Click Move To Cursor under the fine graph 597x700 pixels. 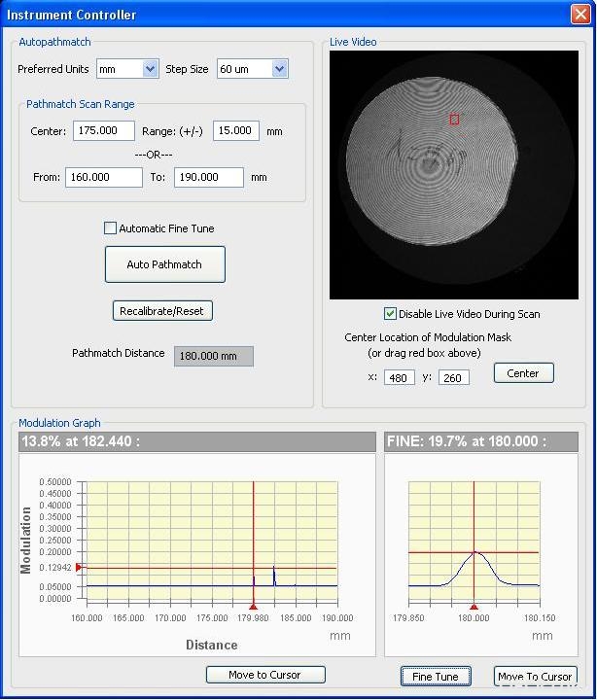point(536,677)
